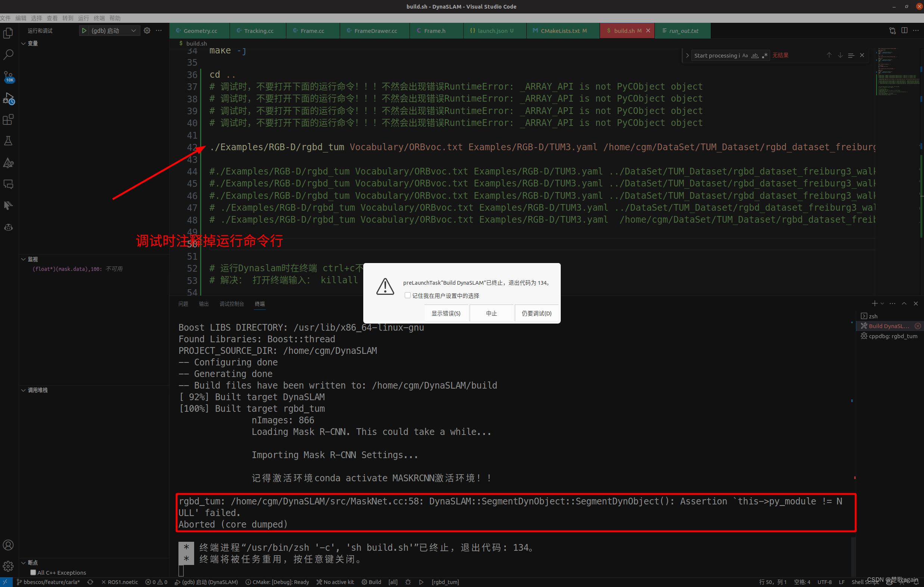Open the 终端 menu in menu bar

[x=99, y=18]
